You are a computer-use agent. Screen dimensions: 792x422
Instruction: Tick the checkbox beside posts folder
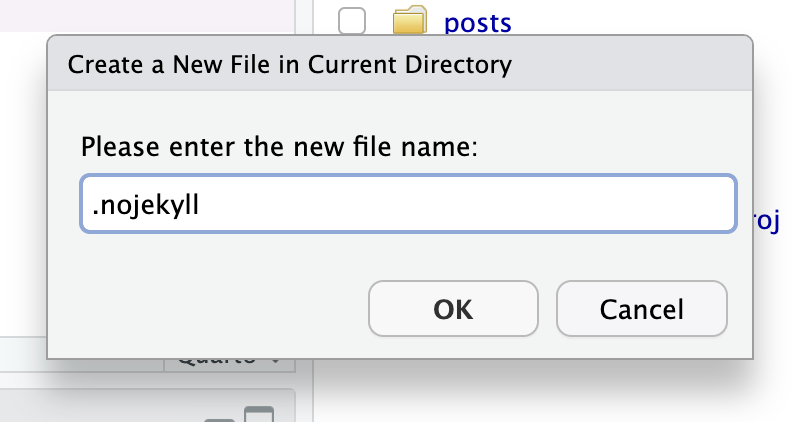[352, 21]
